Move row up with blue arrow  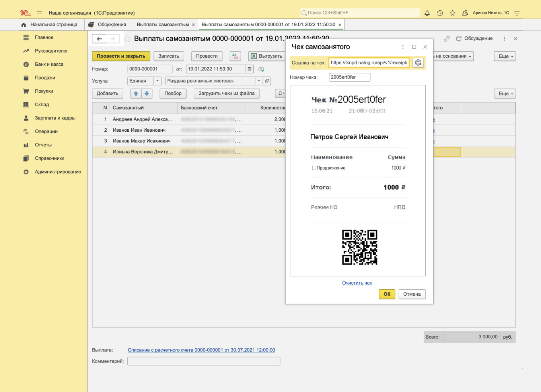tap(136, 94)
